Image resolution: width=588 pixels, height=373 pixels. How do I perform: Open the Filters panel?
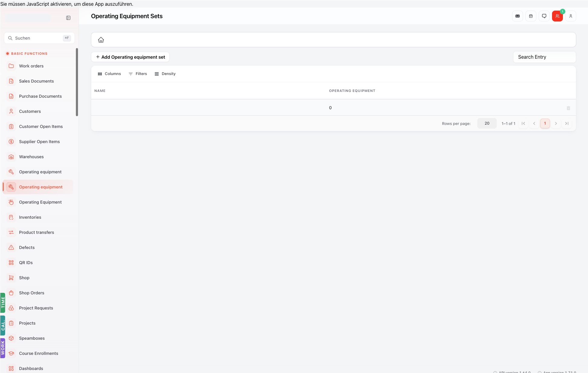pyautogui.click(x=138, y=74)
